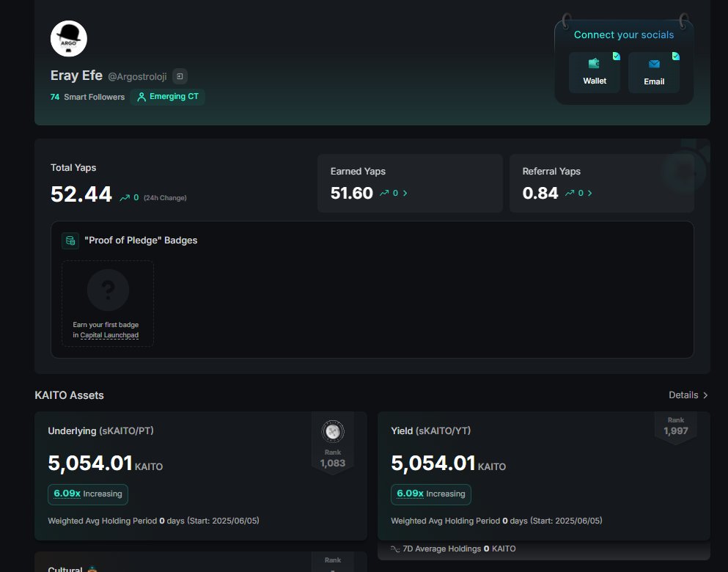The height and width of the screenshot is (572, 728).
Task: Click the Referral Yaps value 0.84
Action: click(x=540, y=193)
